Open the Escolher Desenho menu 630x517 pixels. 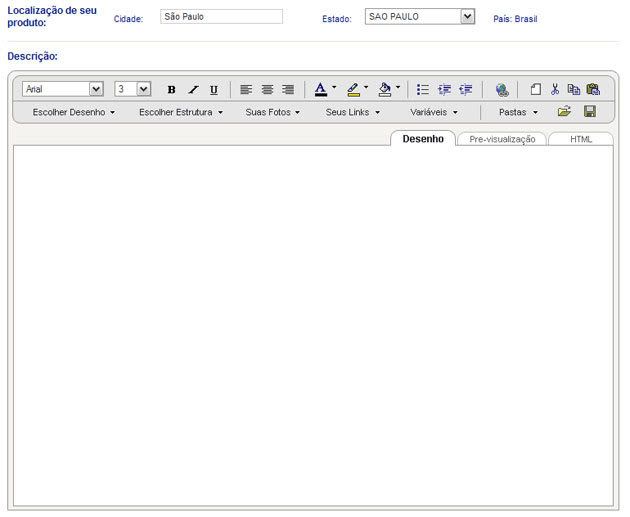[x=74, y=112]
